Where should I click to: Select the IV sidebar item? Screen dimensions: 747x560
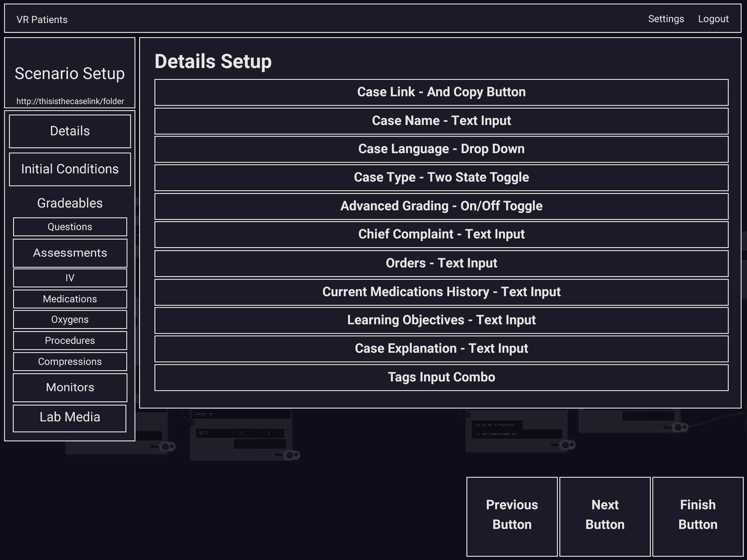pos(70,278)
